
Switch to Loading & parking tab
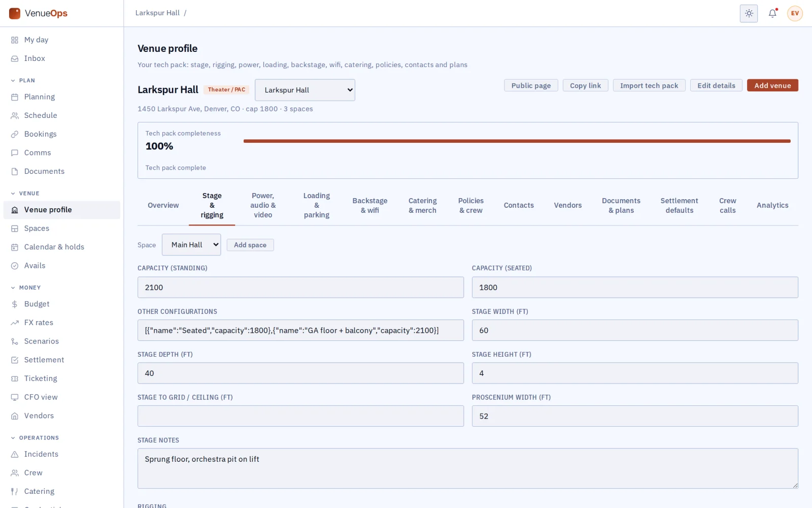[317, 205]
